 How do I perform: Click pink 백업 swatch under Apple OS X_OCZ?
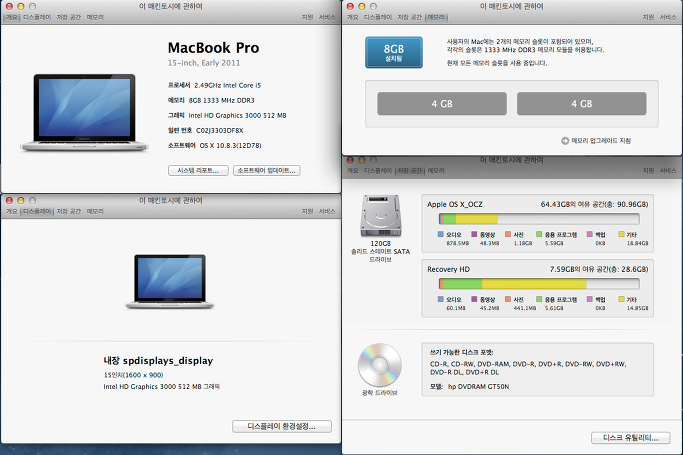click(x=590, y=234)
